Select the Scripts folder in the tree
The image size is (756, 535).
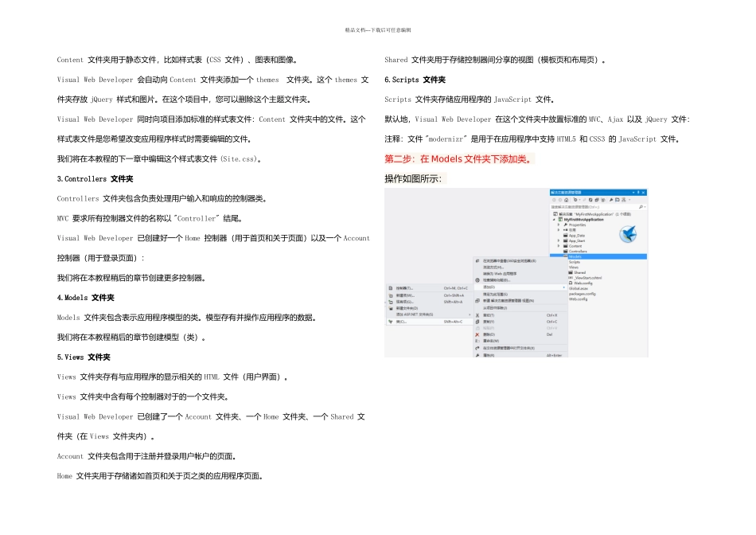click(x=575, y=262)
